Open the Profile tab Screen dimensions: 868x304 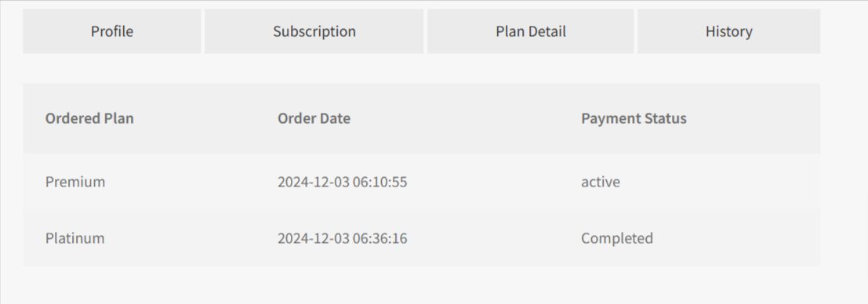point(112,31)
